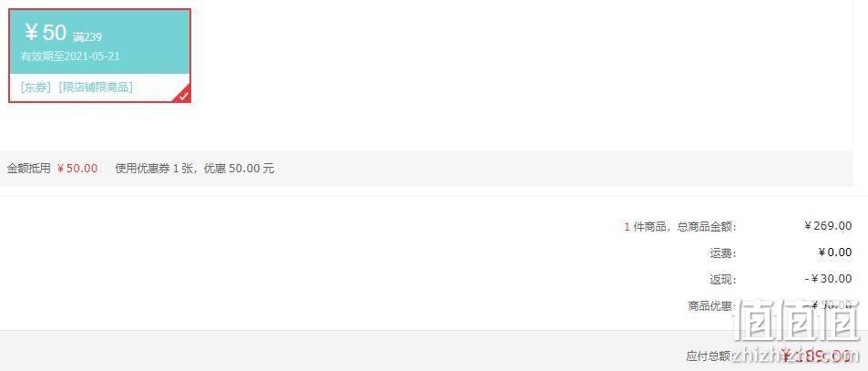Click the -¥30.00 cashback value
This screenshot has height=371, width=868.
[828, 279]
